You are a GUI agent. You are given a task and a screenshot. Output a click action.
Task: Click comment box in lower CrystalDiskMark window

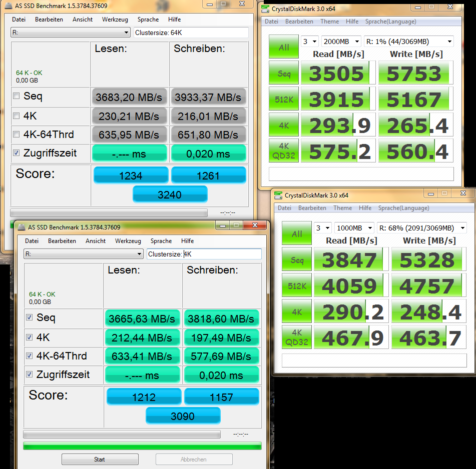pyautogui.click(x=374, y=360)
